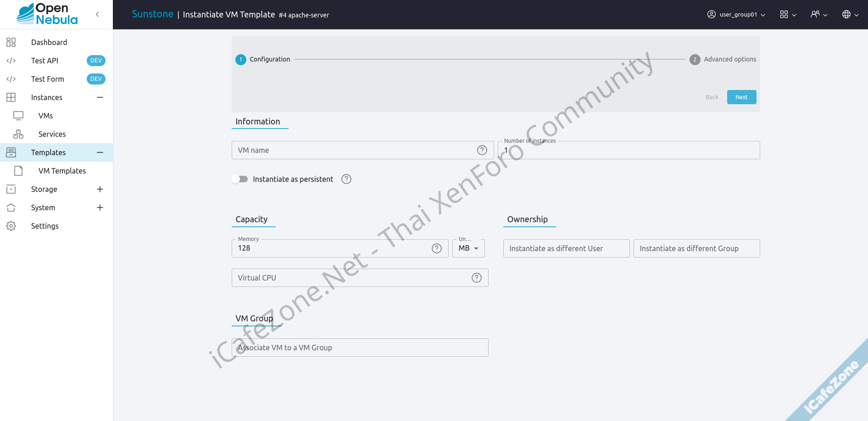The width and height of the screenshot is (868, 421).
Task: Collapse the sidebar with the chevron arrow
Action: pyautogui.click(x=97, y=14)
